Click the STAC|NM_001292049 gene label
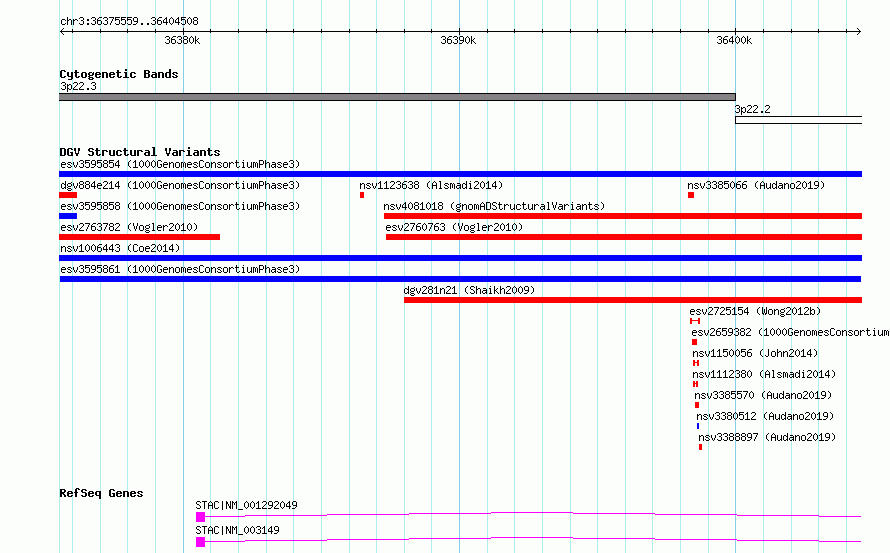 pos(246,505)
